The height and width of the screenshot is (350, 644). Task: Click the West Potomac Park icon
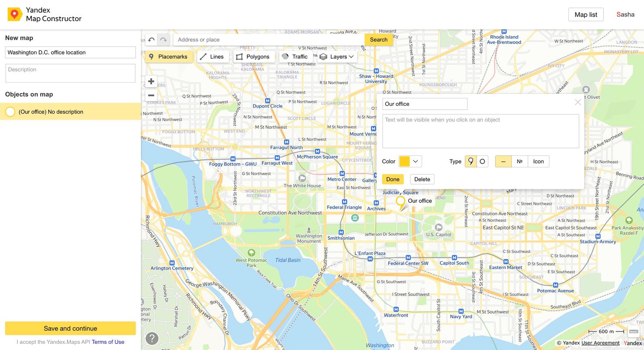coord(251,253)
